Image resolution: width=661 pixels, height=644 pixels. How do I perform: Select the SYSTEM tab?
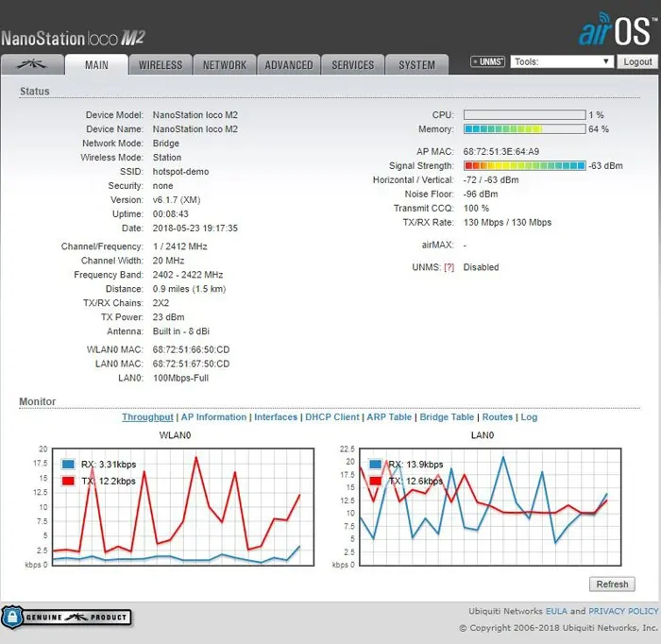pos(416,65)
